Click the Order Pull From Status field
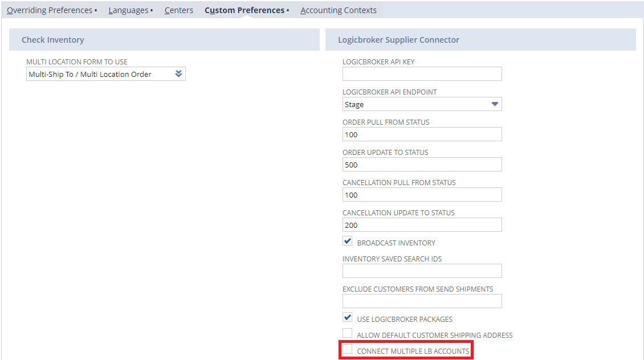The width and height of the screenshot is (644, 360). click(422, 134)
